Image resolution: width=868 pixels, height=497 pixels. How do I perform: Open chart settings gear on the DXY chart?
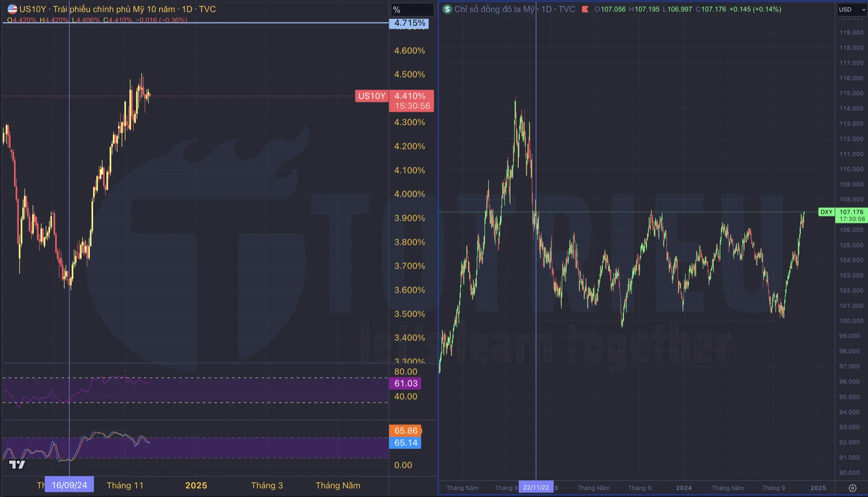852,488
